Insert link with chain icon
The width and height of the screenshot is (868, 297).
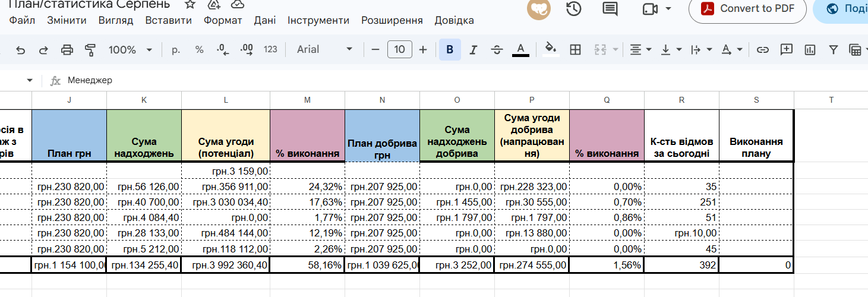[763, 50]
